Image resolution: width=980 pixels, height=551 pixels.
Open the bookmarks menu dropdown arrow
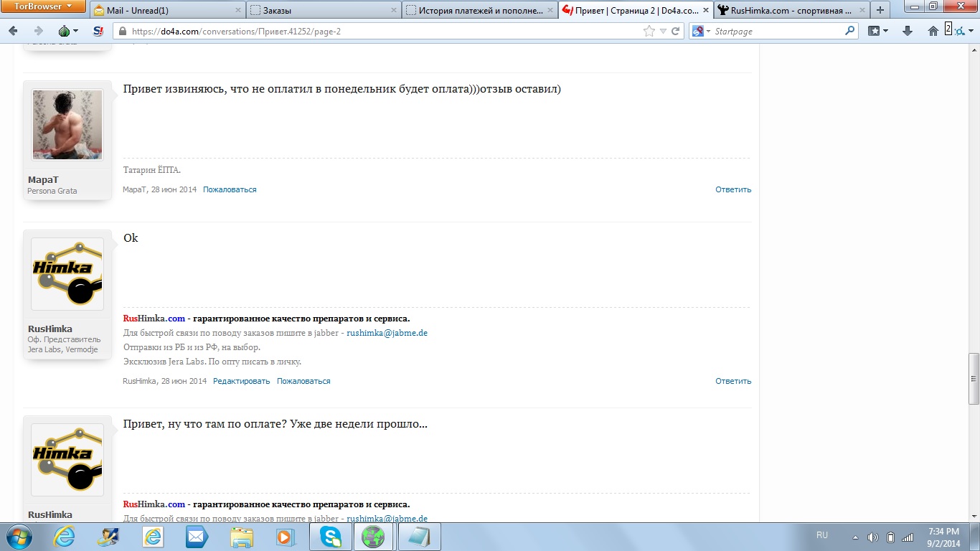[886, 31]
